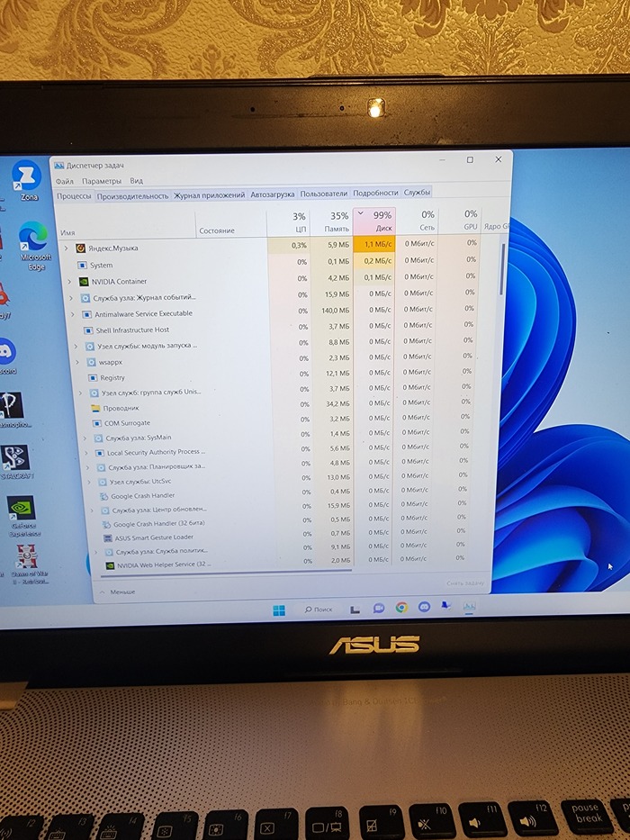Expand the NVIDIA Container process group
Viewport: 630px width, 840px height.
pyautogui.click(x=69, y=281)
